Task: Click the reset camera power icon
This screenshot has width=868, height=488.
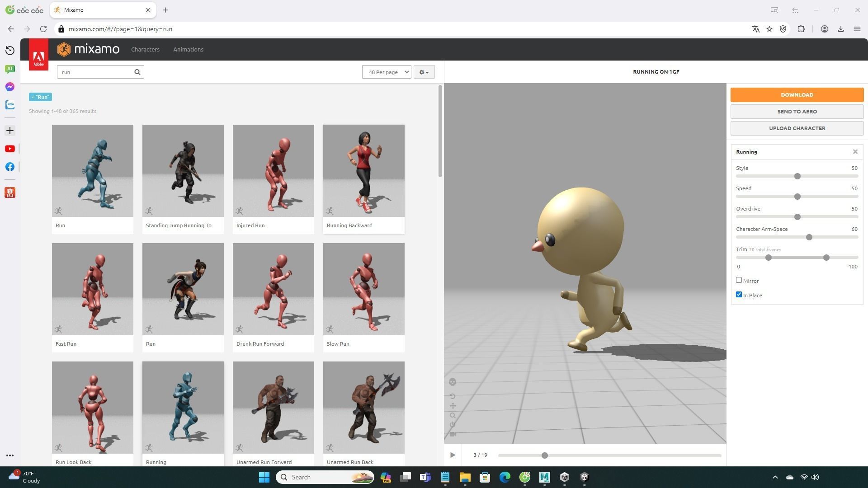Action: 453,425
